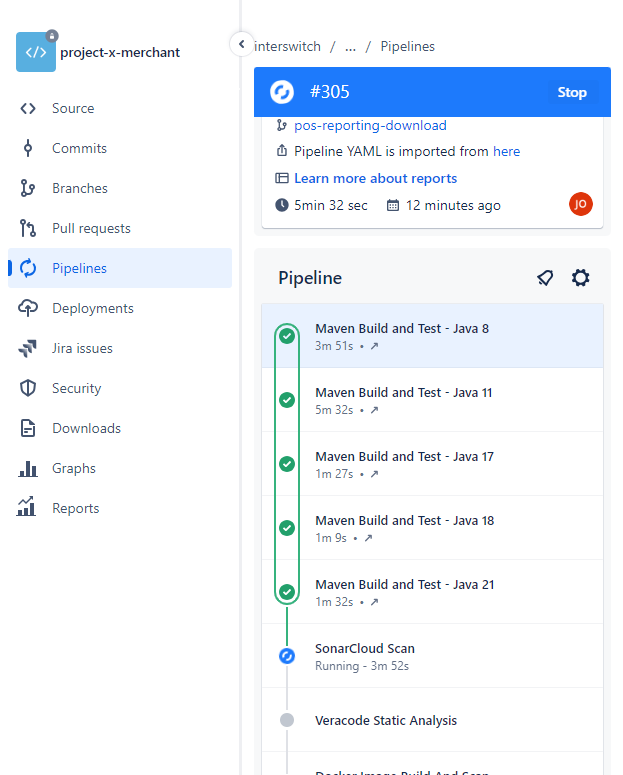Click the Security shield icon
The width and height of the screenshot is (623, 775).
pyautogui.click(x=28, y=388)
